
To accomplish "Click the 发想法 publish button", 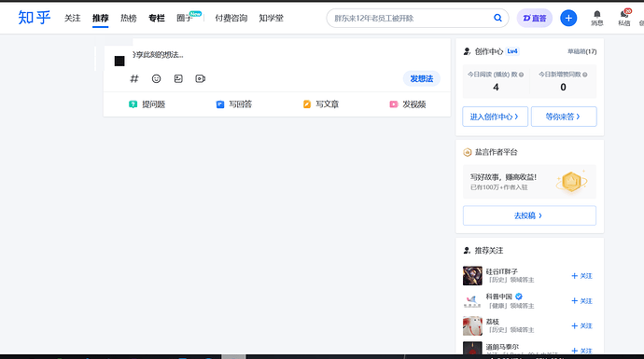I will [421, 78].
